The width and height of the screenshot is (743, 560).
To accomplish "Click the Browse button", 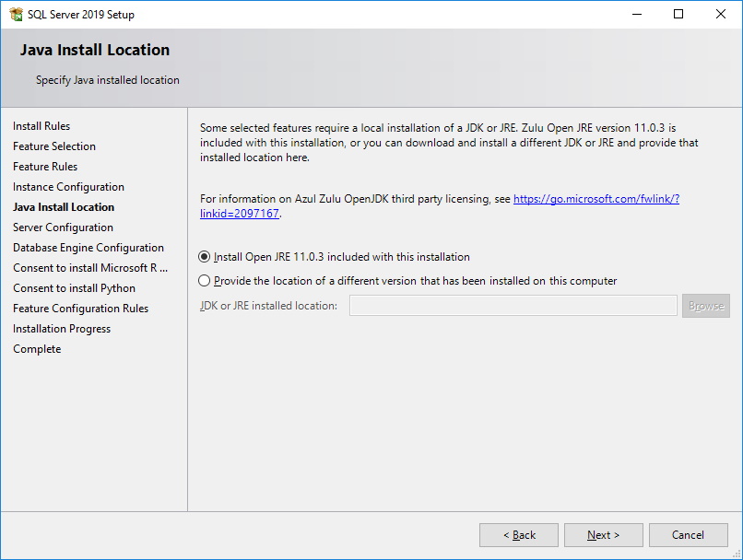I will (706, 306).
